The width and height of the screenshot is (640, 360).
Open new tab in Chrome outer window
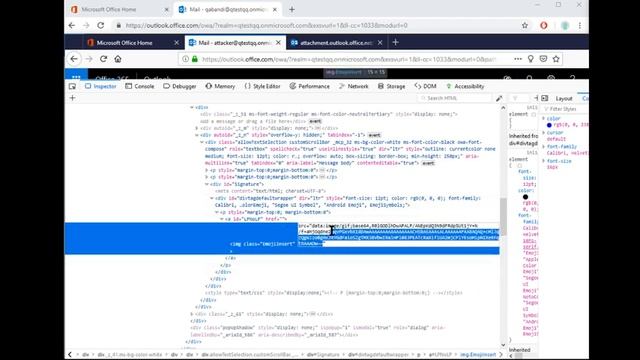pos(291,9)
